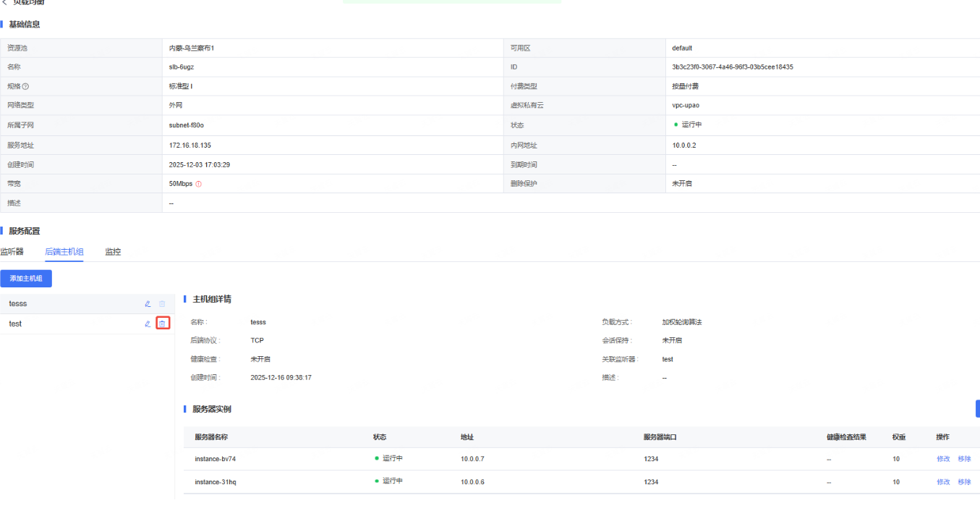Click the service address 172.16.18.135
The width and height of the screenshot is (980, 506).
point(190,145)
